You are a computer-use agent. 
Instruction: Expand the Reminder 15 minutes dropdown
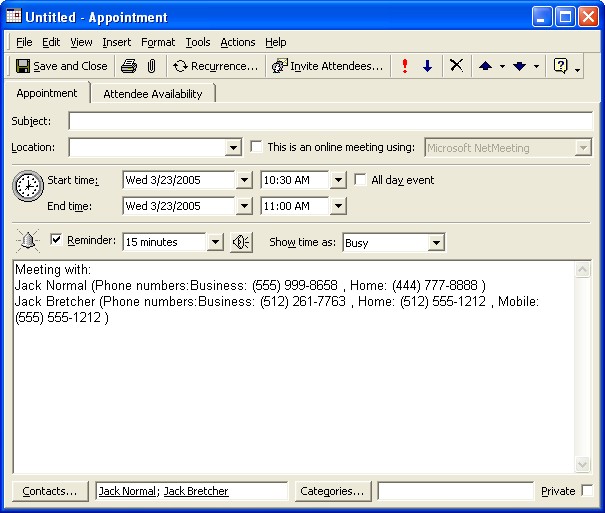pyautogui.click(x=215, y=243)
